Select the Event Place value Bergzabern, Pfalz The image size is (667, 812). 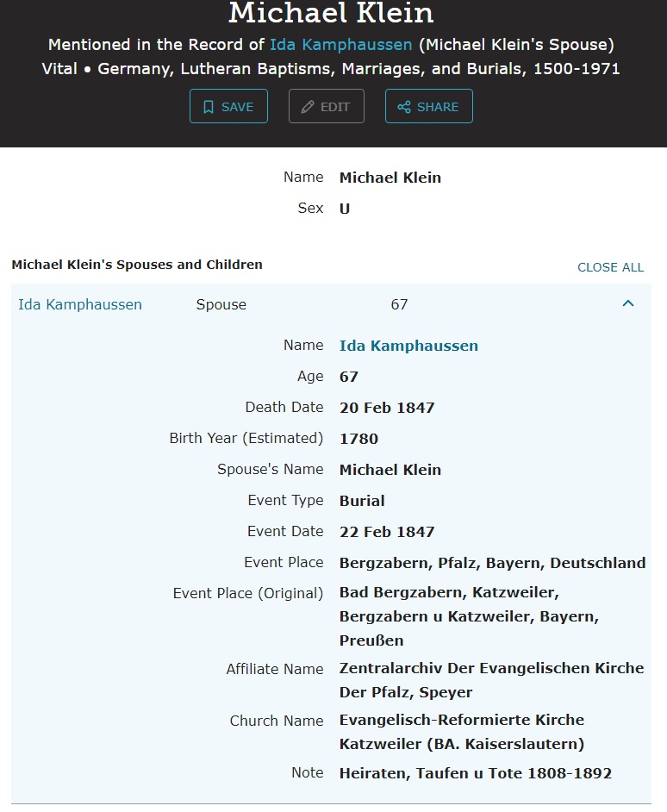(492, 563)
